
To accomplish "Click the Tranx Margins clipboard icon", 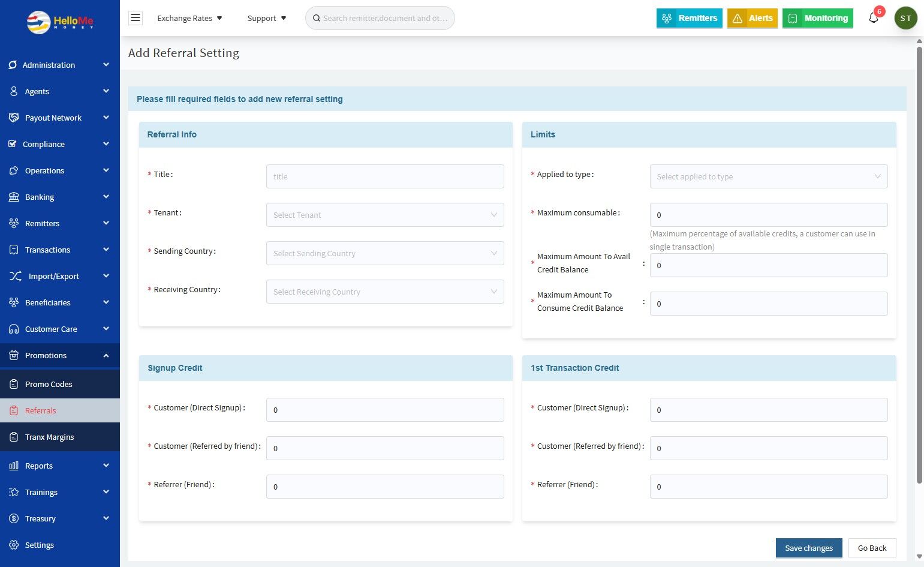I will point(14,437).
